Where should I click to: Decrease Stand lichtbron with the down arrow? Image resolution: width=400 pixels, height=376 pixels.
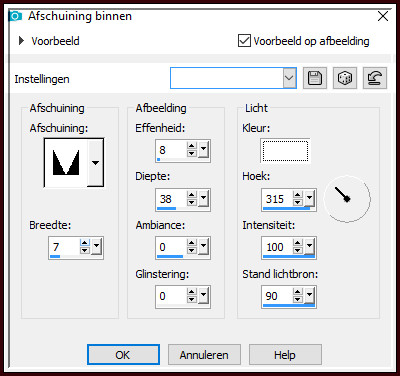[x=298, y=299]
